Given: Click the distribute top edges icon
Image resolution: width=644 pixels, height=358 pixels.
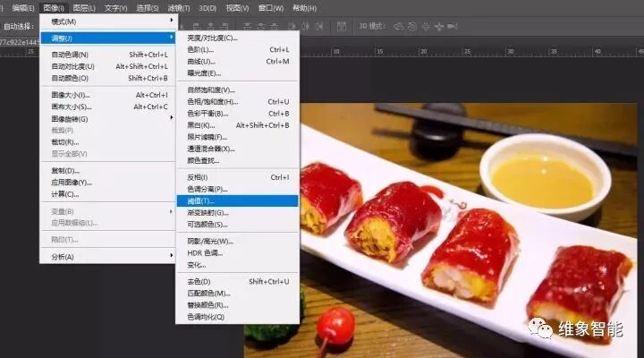Looking at the screenshot, I should (247, 26).
